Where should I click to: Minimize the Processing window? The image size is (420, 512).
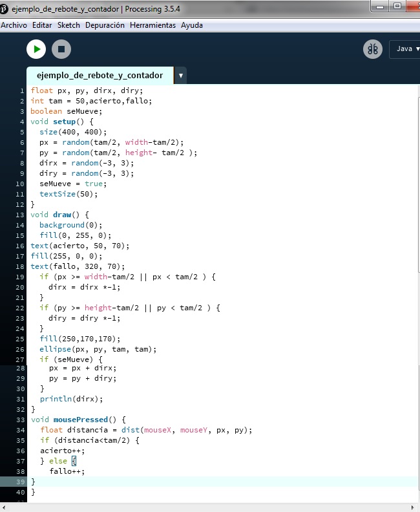pos(379,6)
